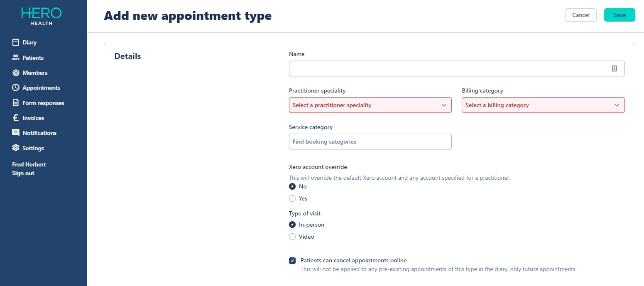644x286 pixels.
Task: Click into the Name text field
Action: 448,68
